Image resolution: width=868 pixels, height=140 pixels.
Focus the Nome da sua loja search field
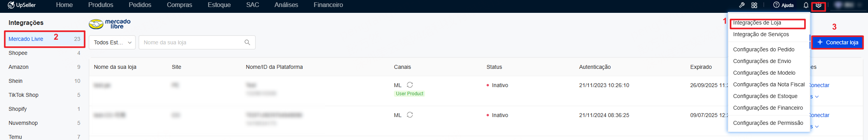tap(191, 42)
